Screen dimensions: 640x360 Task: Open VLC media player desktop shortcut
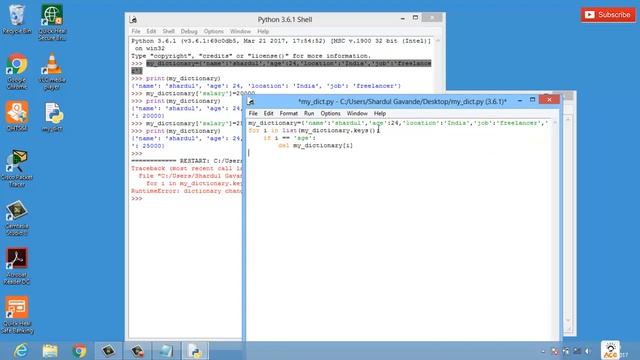pyautogui.click(x=52, y=71)
